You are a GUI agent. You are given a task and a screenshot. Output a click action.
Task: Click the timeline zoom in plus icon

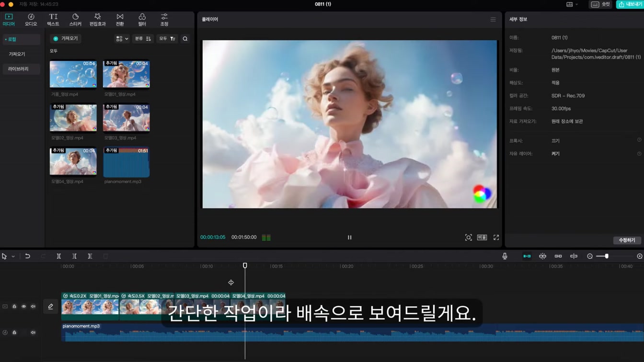(639, 257)
